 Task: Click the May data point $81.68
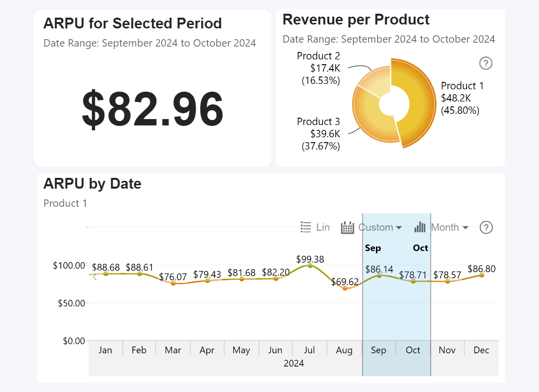(x=242, y=279)
